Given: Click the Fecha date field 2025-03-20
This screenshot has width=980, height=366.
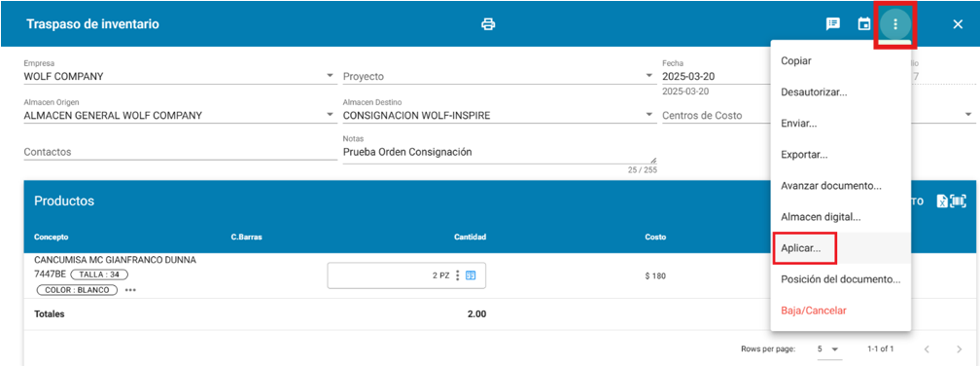Looking at the screenshot, I should 716,76.
